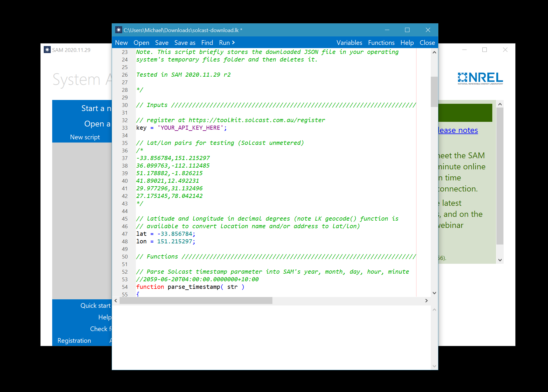
Task: Click line number 30 in gutter
Action: [x=125, y=105]
